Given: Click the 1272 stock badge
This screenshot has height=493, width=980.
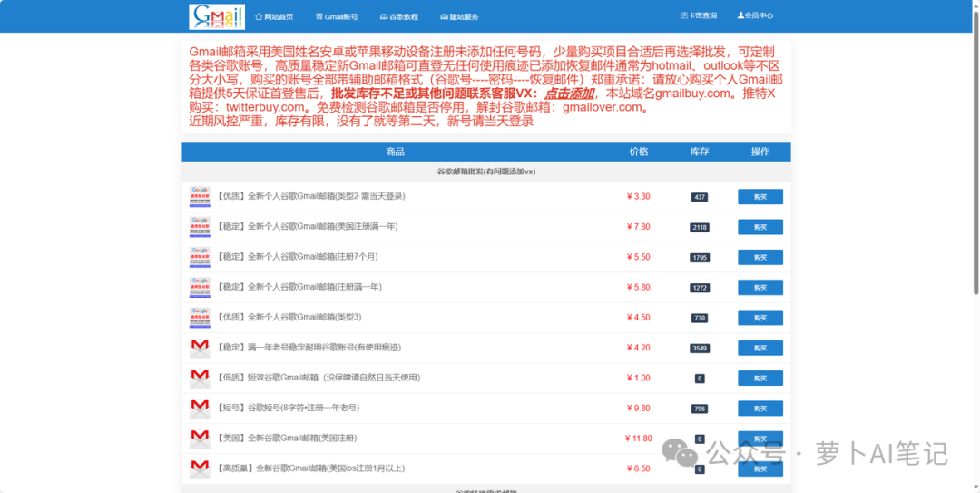Looking at the screenshot, I should point(700,288).
